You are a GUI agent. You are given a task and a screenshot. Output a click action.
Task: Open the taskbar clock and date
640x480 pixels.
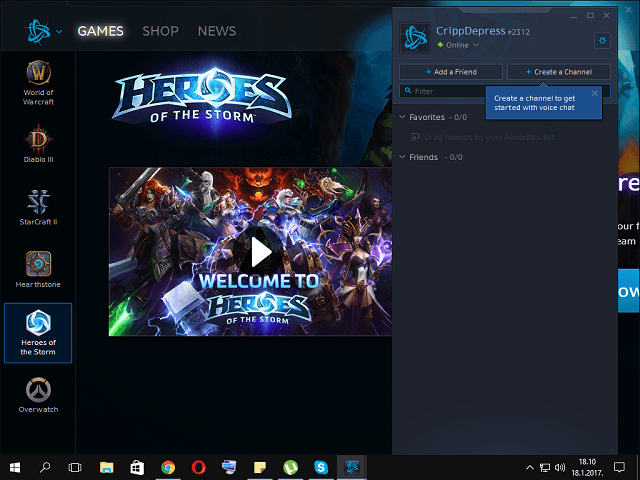point(587,467)
